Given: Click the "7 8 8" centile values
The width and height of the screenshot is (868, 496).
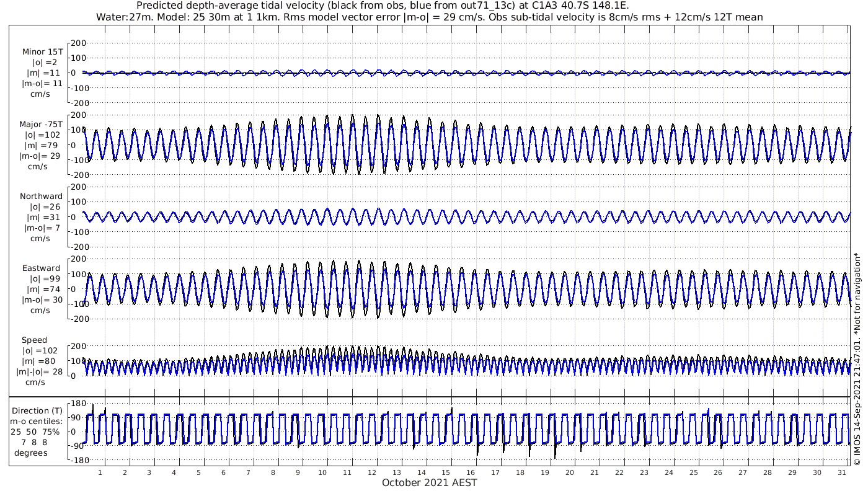Looking at the screenshot, I should 35,443.
